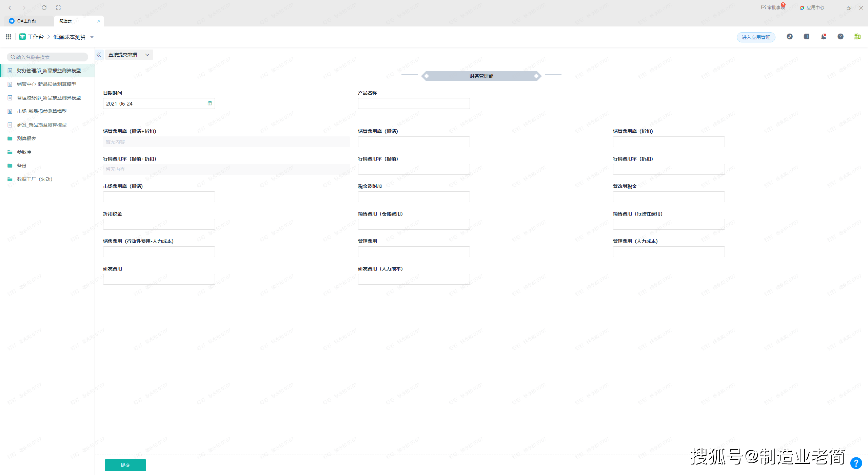Viewport: 868px width, 475px height.
Task: Click the 产品名称 input field
Action: point(414,103)
